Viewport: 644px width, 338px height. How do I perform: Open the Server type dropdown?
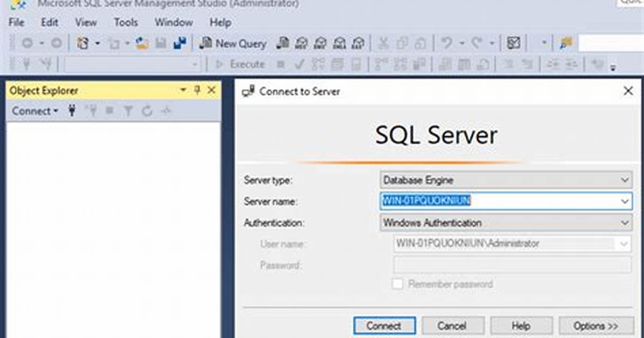506,180
